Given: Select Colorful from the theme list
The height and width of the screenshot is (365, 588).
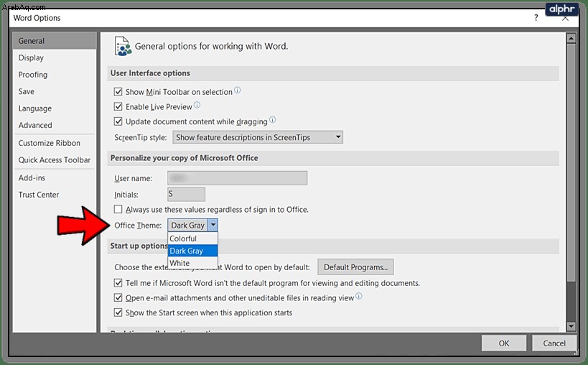Looking at the screenshot, I should tap(192, 239).
